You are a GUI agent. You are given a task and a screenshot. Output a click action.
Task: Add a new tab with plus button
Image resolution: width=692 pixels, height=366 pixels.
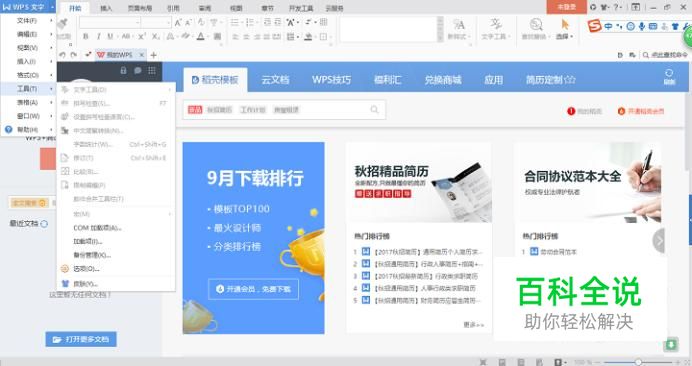click(x=154, y=55)
